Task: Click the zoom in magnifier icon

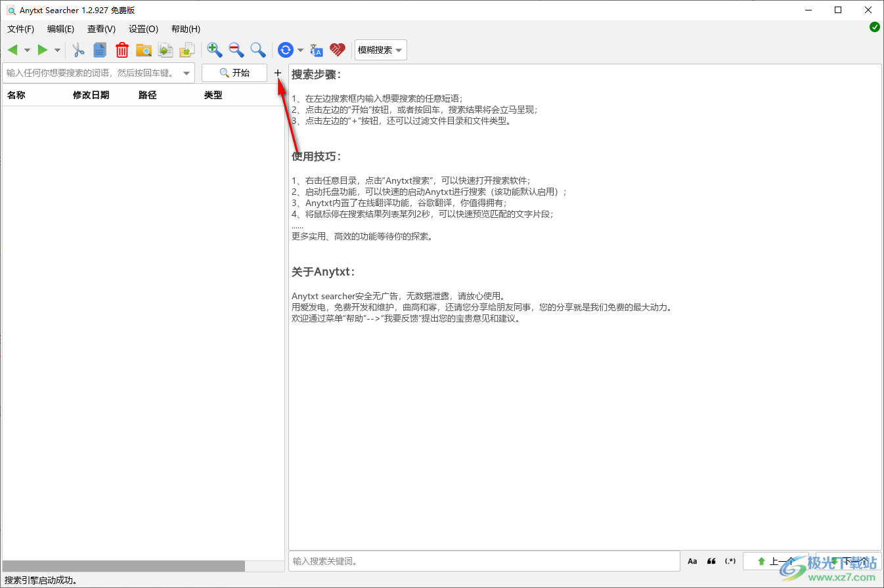Action: pos(215,50)
